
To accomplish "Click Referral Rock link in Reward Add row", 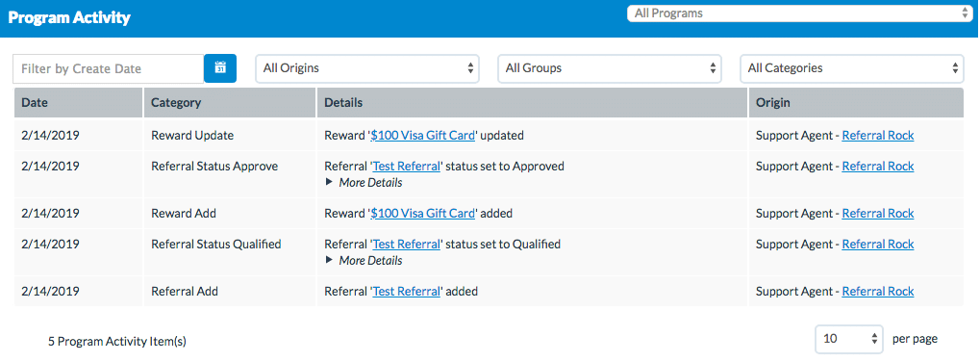I will click(x=877, y=213).
